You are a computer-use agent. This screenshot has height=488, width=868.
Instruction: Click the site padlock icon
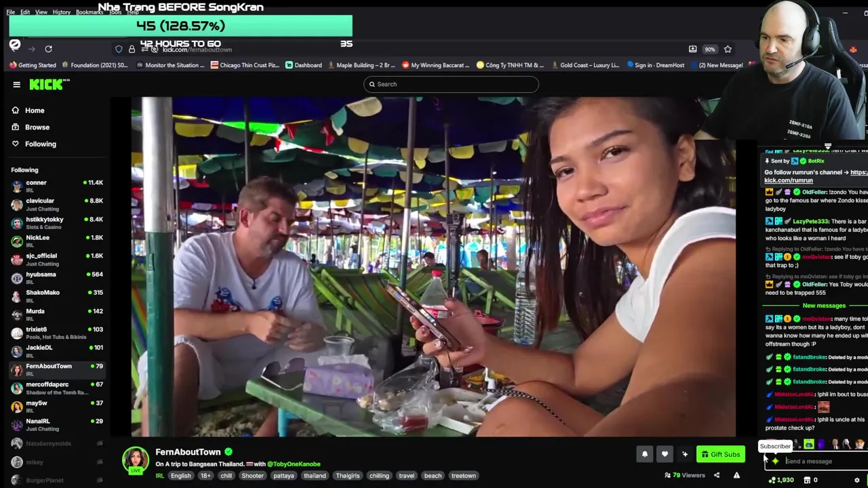(x=132, y=49)
